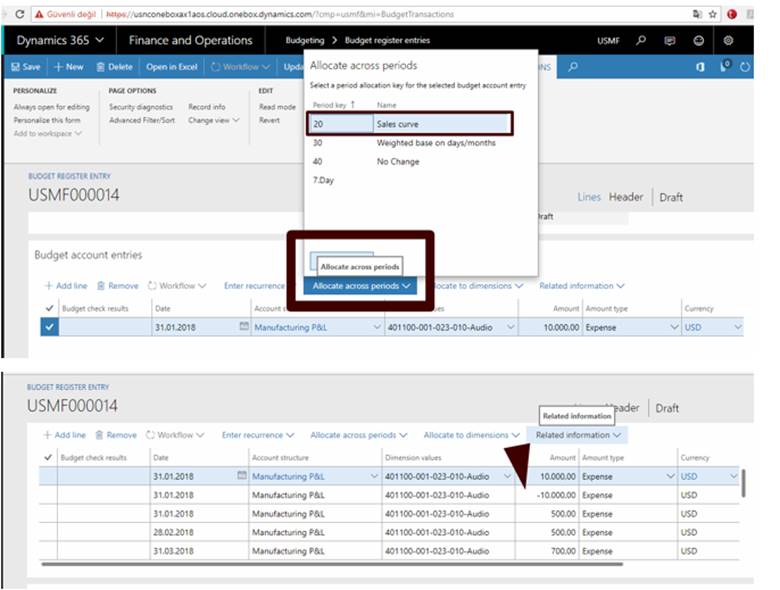Click the Save icon in action bar
Viewport: 780px width, 590px height.
click(16, 67)
